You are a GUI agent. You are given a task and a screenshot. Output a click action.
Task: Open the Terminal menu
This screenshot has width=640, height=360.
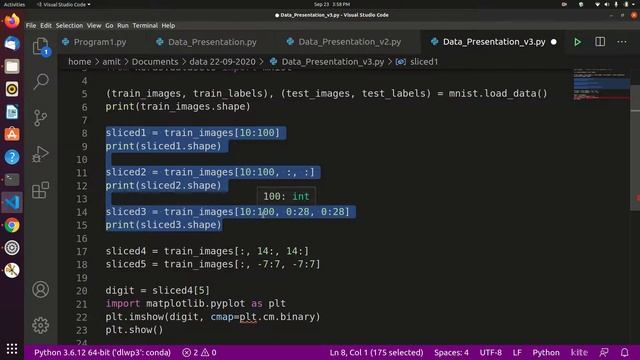click(145, 25)
